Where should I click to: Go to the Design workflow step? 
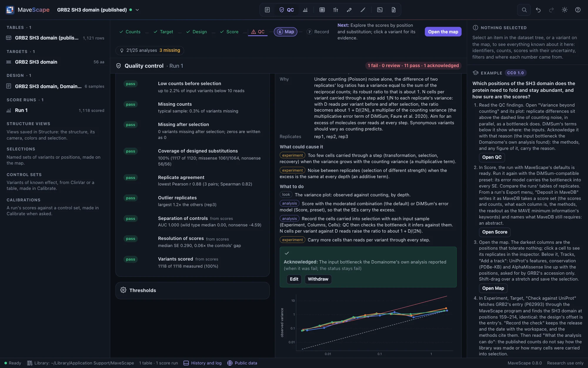click(196, 32)
